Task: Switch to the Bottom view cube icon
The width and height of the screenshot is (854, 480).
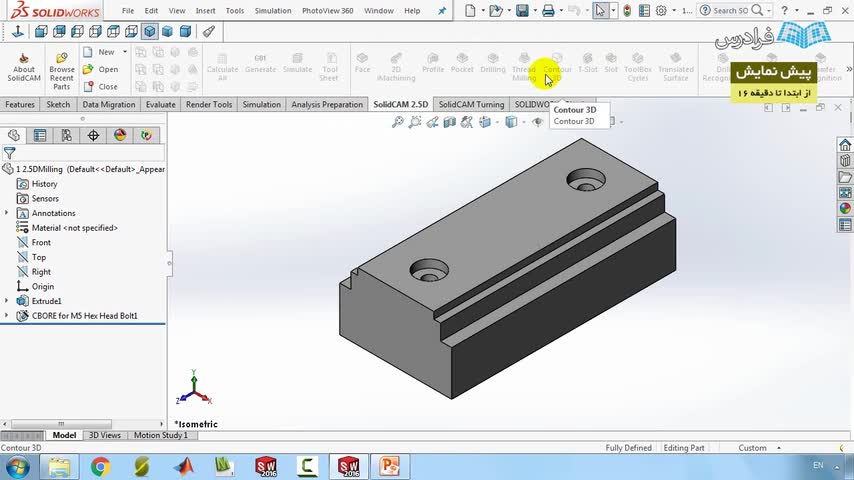Action: (x=131, y=32)
